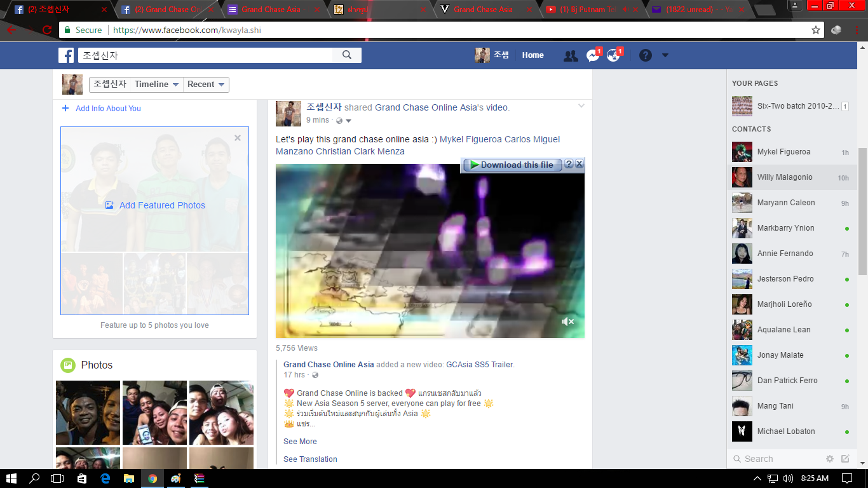Click the Facebook search input field
Image resolution: width=868 pixels, height=488 pixels.
(205, 55)
